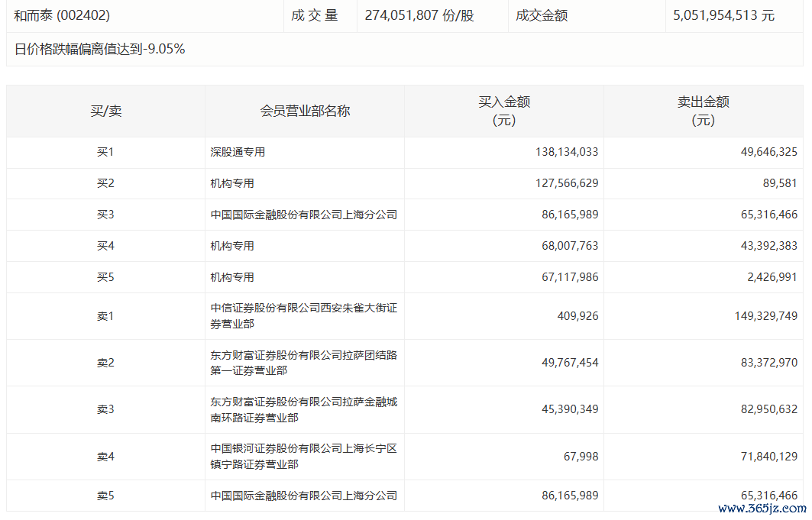Click 中信证券西安朱雀大街证券营业部 seat name
The image size is (812, 520).
(x=303, y=316)
